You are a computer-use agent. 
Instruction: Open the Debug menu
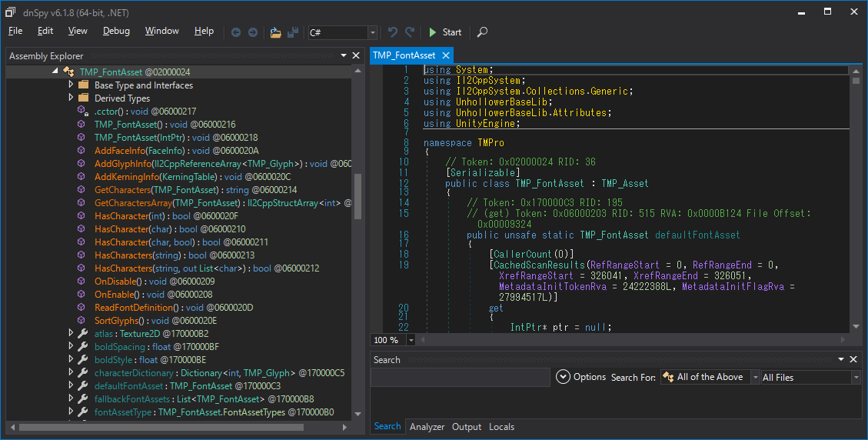116,31
